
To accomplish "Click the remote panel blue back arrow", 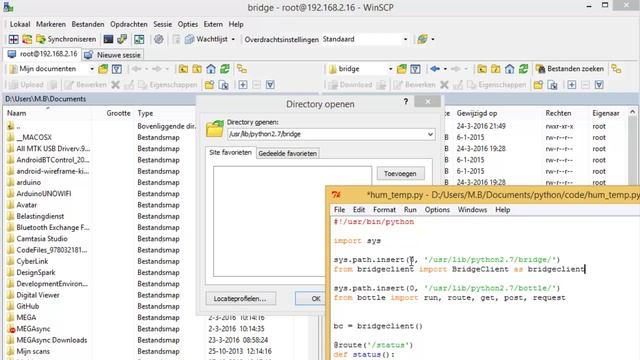I will (x=435, y=69).
